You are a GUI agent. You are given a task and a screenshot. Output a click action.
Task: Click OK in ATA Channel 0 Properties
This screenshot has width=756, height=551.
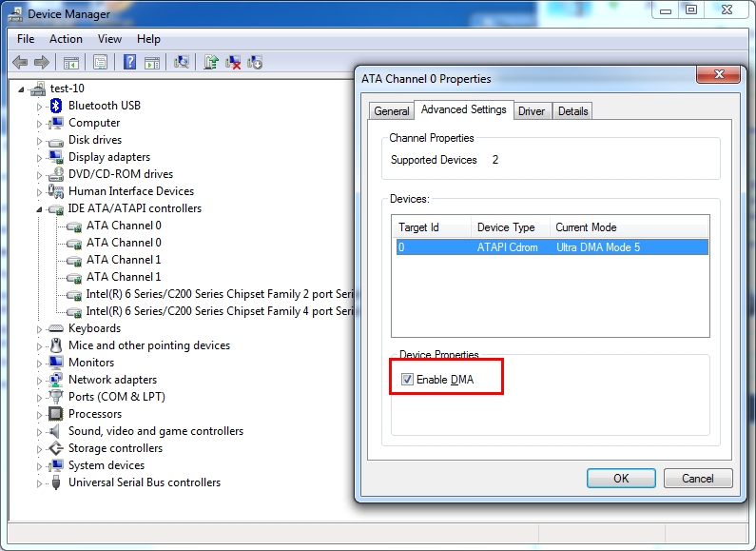pyautogui.click(x=621, y=478)
